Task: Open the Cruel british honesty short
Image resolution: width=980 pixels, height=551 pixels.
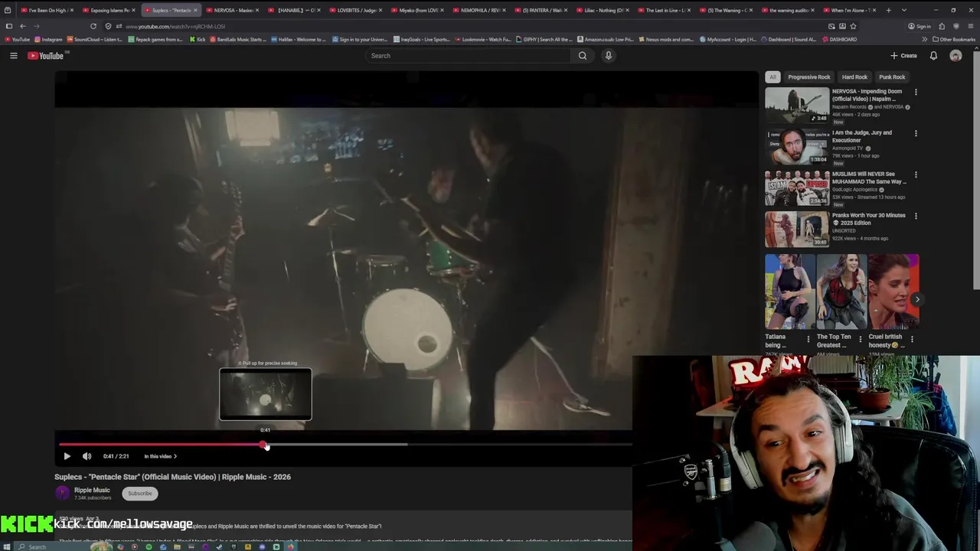Action: coord(893,292)
